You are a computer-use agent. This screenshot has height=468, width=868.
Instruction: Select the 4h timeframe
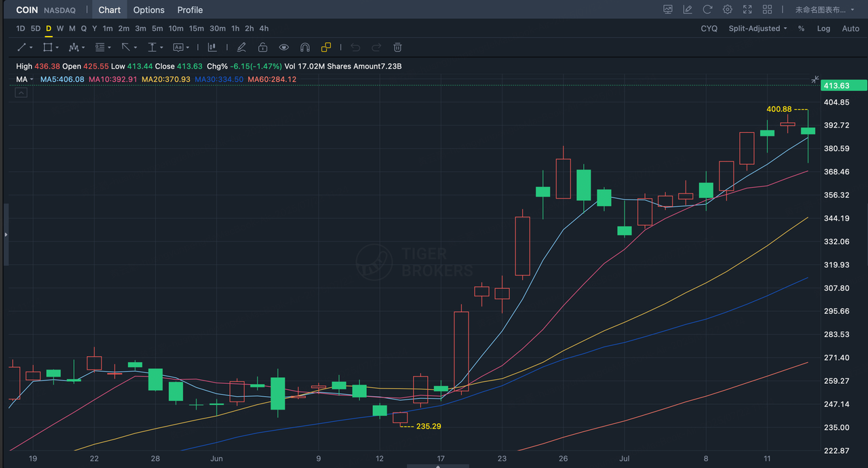pos(264,28)
